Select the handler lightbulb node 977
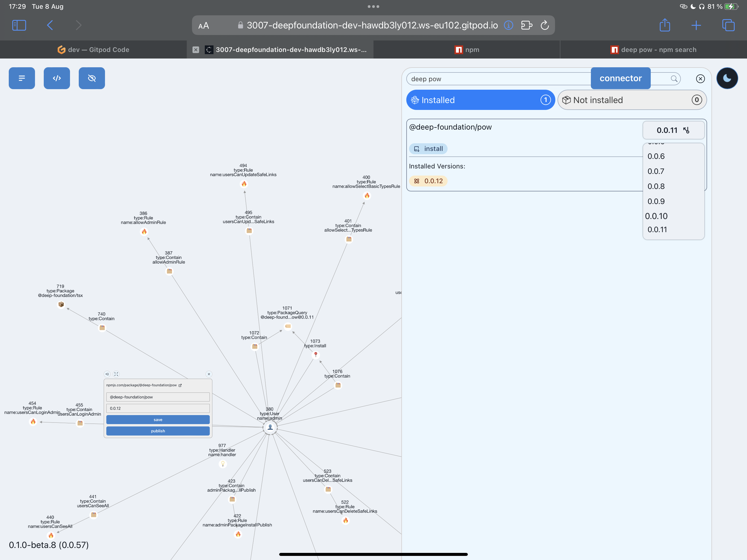Image resolution: width=747 pixels, height=560 pixels. click(x=223, y=464)
